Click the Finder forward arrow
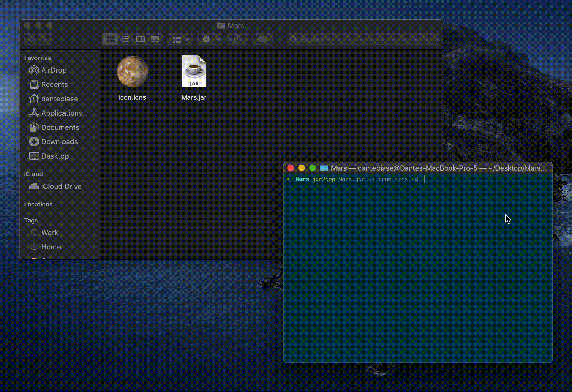This screenshot has width=572, height=392. tap(45, 39)
